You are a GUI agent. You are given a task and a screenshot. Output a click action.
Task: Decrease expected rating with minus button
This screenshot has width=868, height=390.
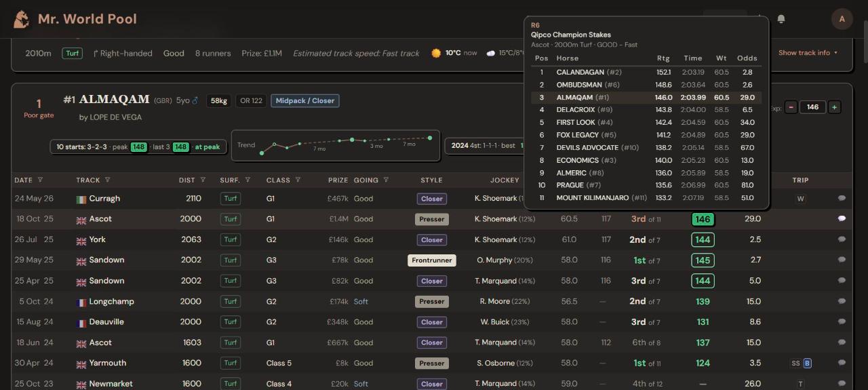791,107
